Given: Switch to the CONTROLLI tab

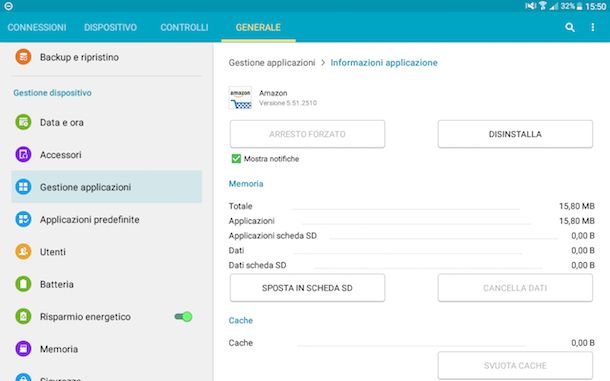Looking at the screenshot, I should (x=184, y=27).
